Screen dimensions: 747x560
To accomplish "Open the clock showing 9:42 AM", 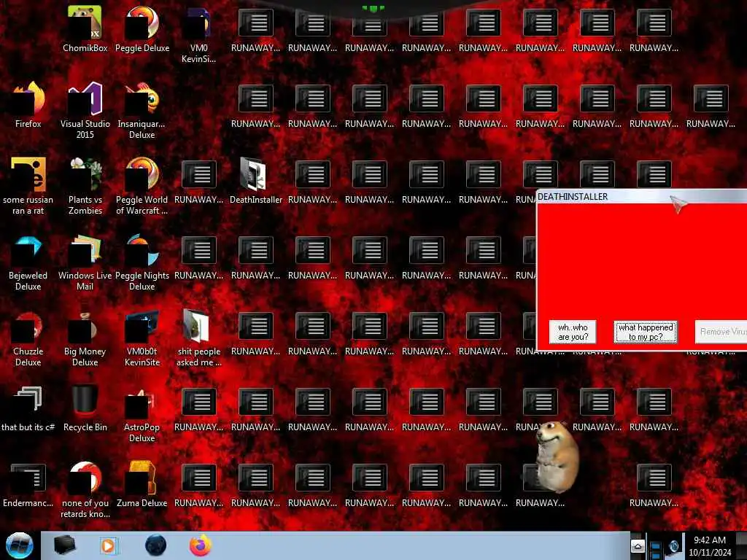I will coord(710,545).
